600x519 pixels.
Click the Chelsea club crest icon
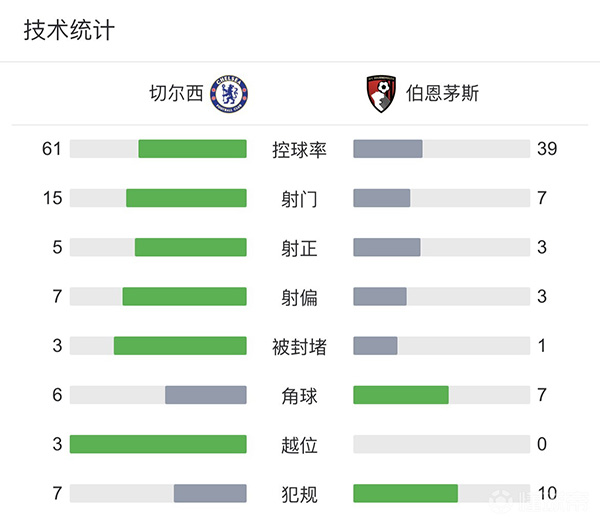click(x=229, y=93)
